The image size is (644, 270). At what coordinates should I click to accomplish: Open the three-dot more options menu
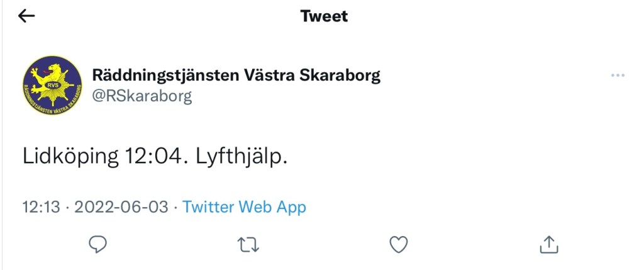point(618,76)
